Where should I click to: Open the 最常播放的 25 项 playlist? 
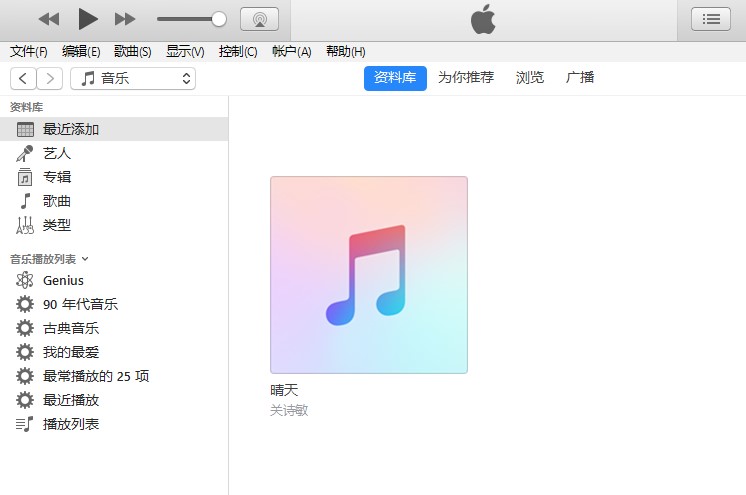pos(114,376)
